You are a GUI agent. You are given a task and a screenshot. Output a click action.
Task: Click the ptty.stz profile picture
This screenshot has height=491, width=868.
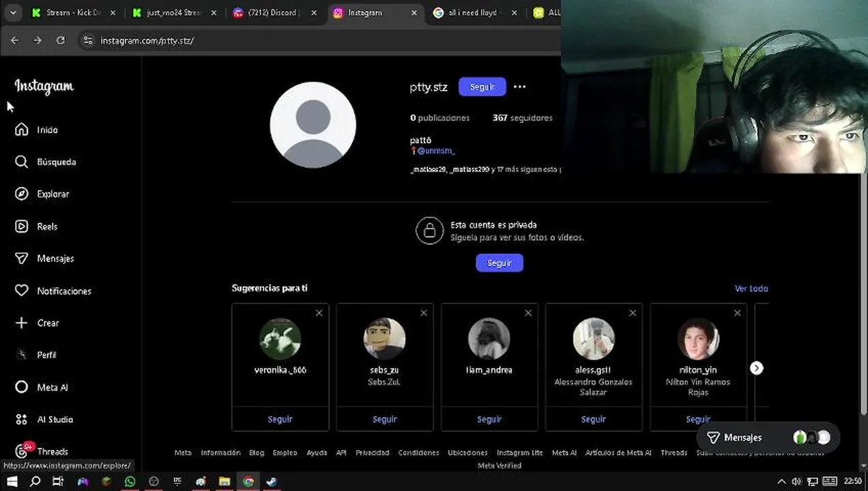(313, 125)
